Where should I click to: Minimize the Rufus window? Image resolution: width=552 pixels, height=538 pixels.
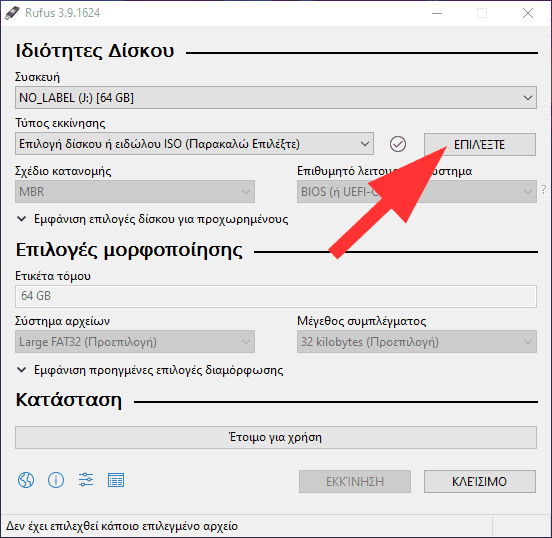click(x=437, y=13)
